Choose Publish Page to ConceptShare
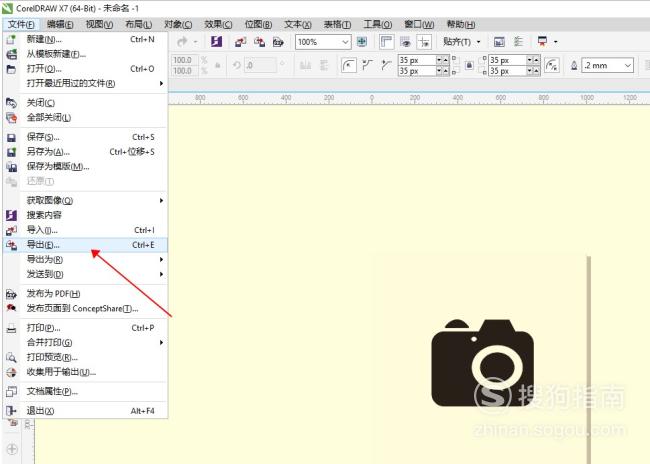Viewport: 650px width, 464px height. click(85, 309)
